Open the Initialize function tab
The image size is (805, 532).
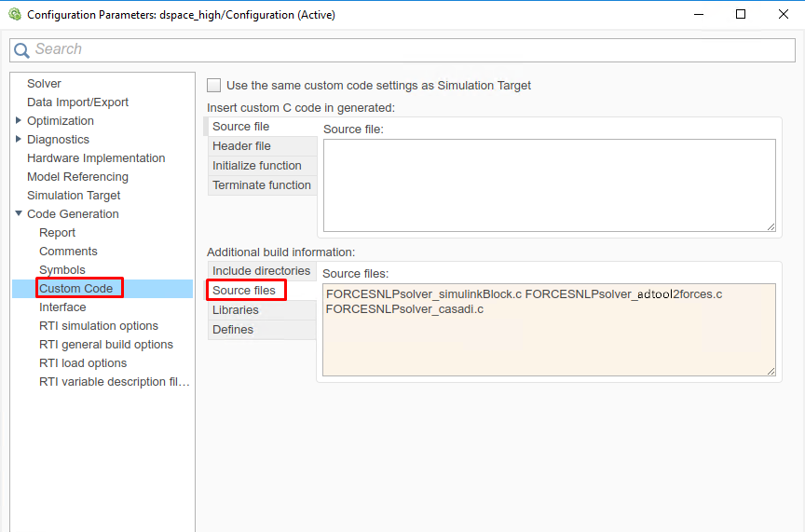tap(256, 166)
